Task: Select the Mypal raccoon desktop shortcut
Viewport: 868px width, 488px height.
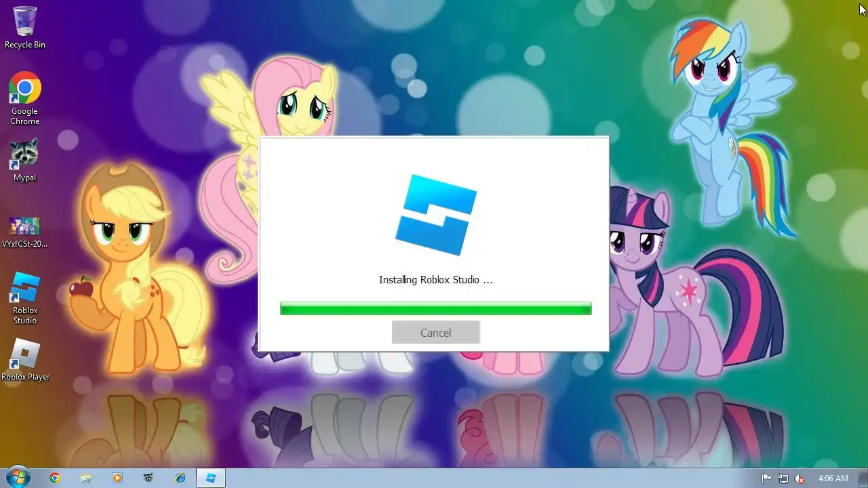Action: [25, 160]
